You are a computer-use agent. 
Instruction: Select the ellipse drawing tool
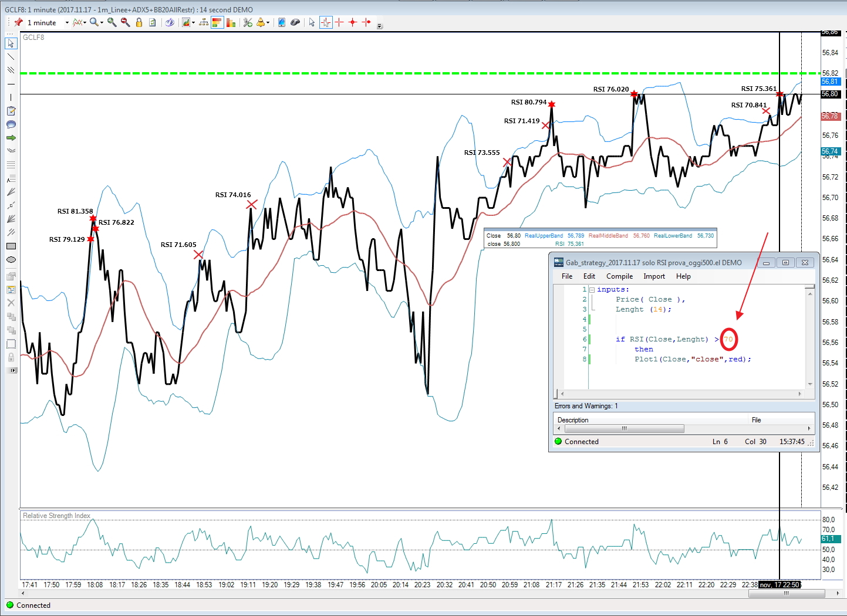[11, 259]
